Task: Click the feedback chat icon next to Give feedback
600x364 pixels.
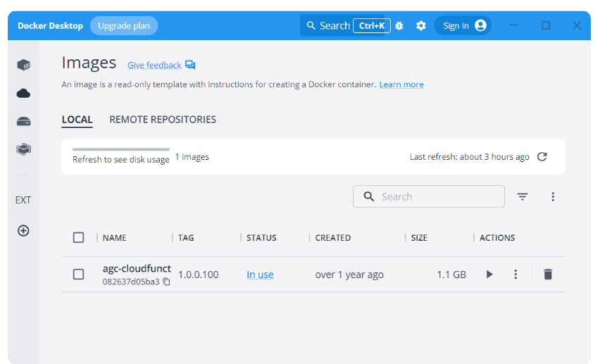Action: [x=190, y=65]
